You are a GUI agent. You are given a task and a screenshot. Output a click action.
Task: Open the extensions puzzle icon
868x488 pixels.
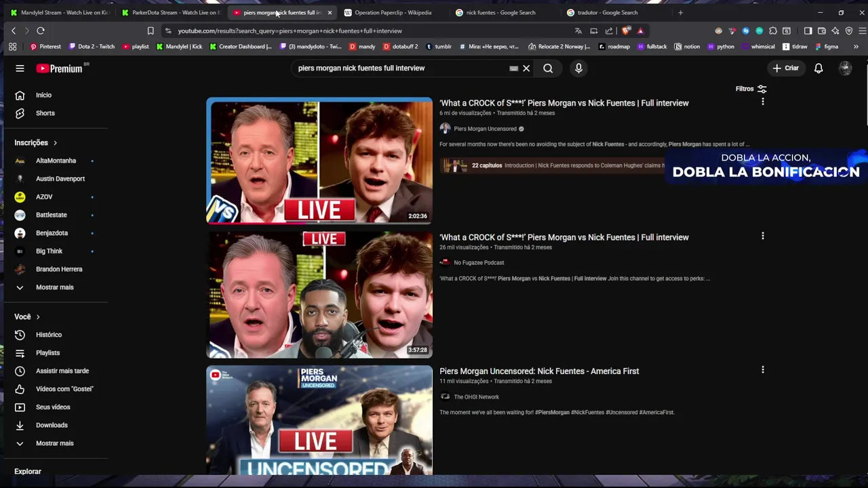click(x=772, y=30)
